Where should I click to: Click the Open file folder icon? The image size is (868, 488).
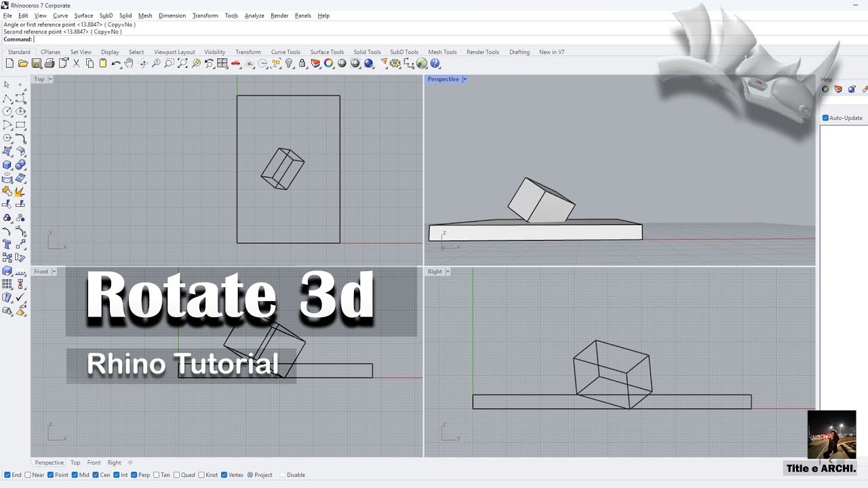[23, 63]
